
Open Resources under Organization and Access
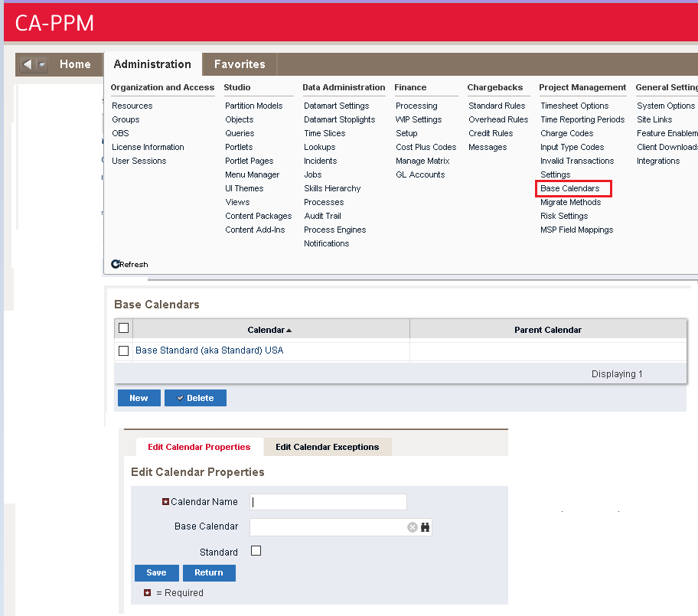point(132,106)
